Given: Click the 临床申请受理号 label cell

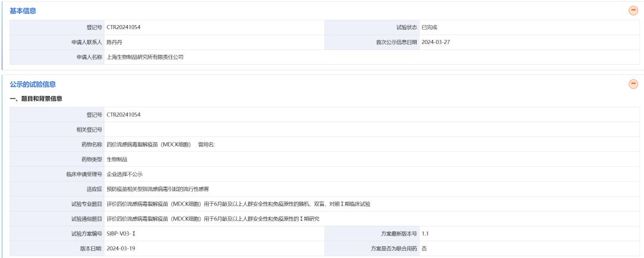Looking at the screenshot, I should click(x=57, y=175).
